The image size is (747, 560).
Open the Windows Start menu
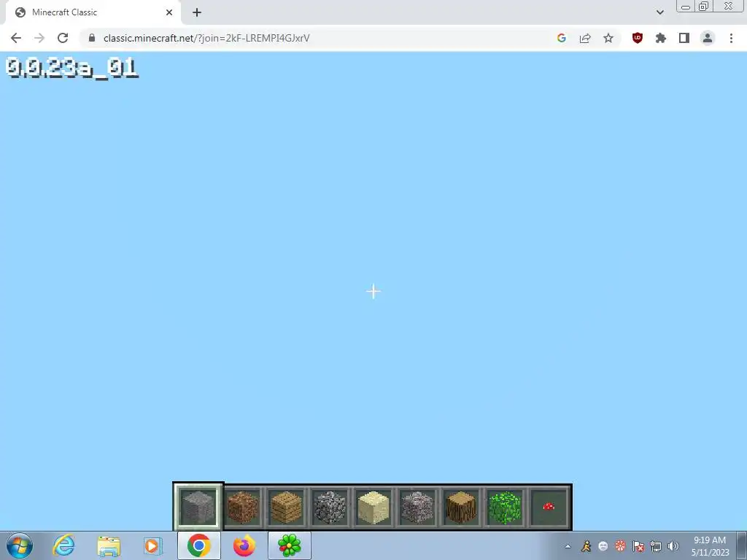[20, 545]
